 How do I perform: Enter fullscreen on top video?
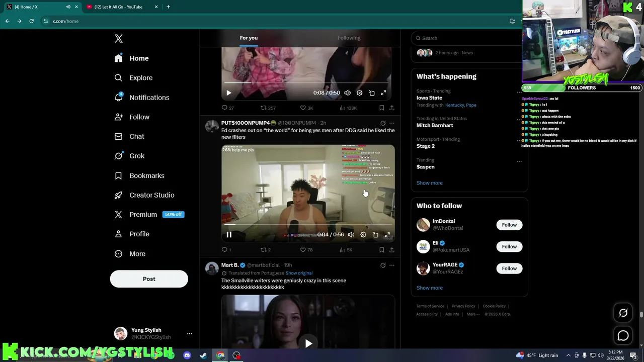[x=383, y=93]
